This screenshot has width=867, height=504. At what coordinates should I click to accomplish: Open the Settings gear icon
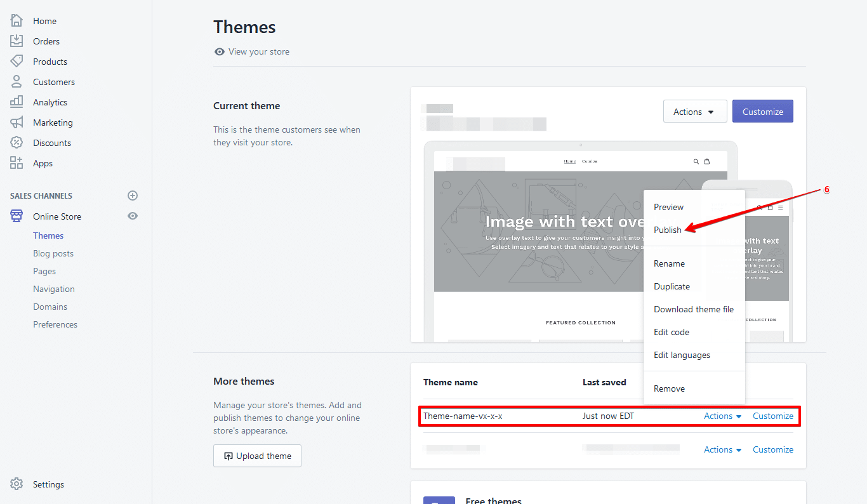tap(17, 484)
